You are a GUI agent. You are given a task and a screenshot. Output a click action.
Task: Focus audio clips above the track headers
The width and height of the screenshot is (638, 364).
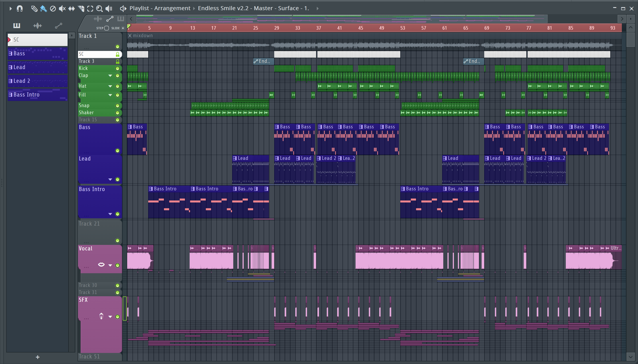(98, 19)
